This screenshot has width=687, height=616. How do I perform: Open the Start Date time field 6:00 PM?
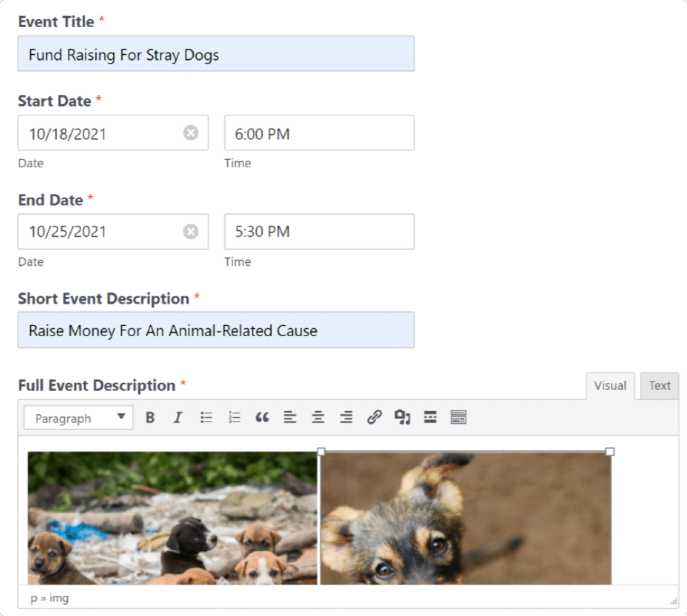coord(319,133)
